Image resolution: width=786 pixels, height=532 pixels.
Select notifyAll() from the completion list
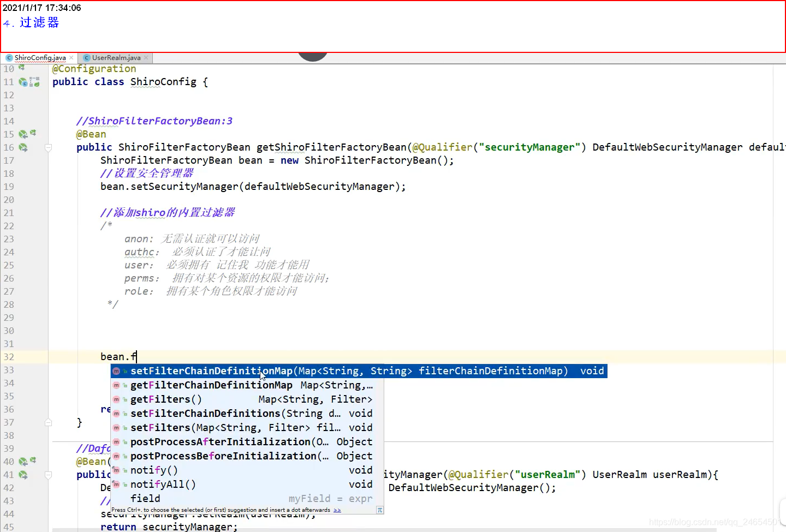pos(247,485)
